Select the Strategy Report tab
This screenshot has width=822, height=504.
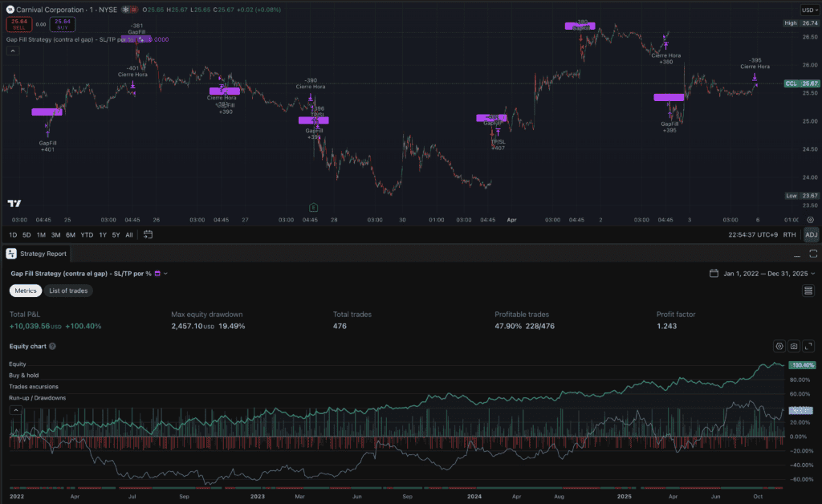tap(37, 254)
